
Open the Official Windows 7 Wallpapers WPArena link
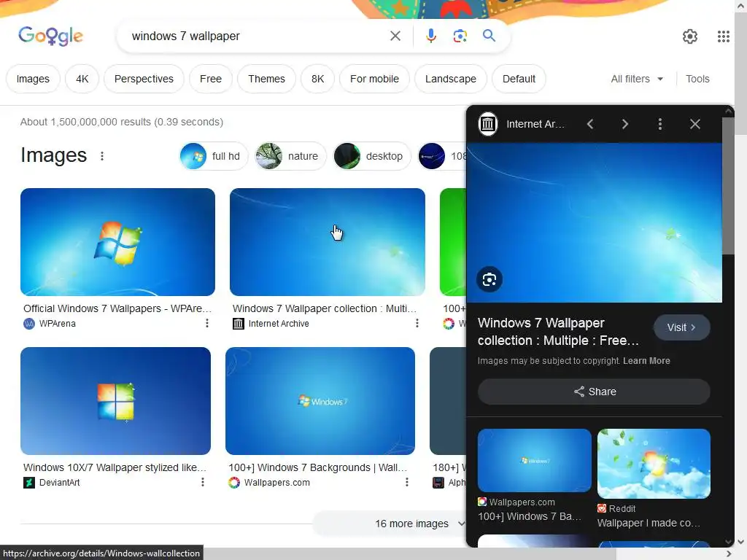pos(117,308)
